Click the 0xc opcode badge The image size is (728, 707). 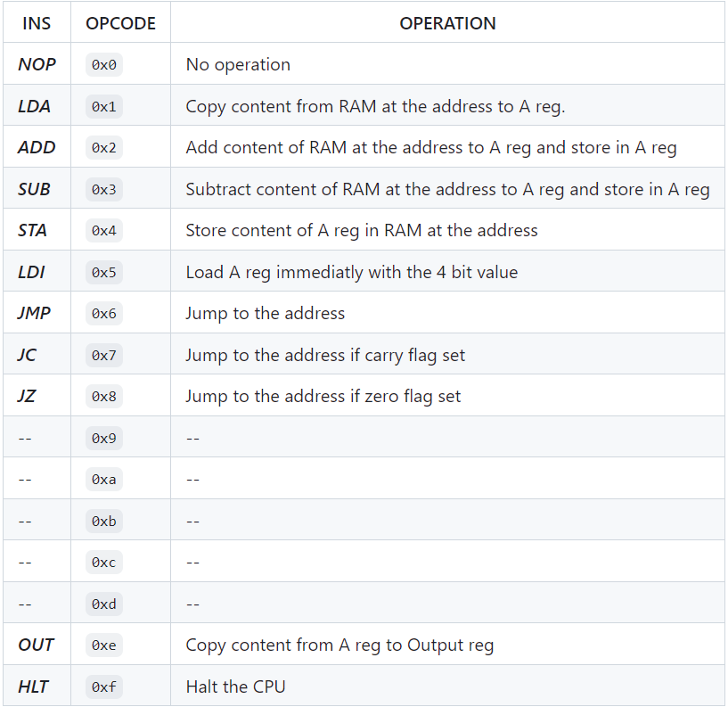pos(104,563)
